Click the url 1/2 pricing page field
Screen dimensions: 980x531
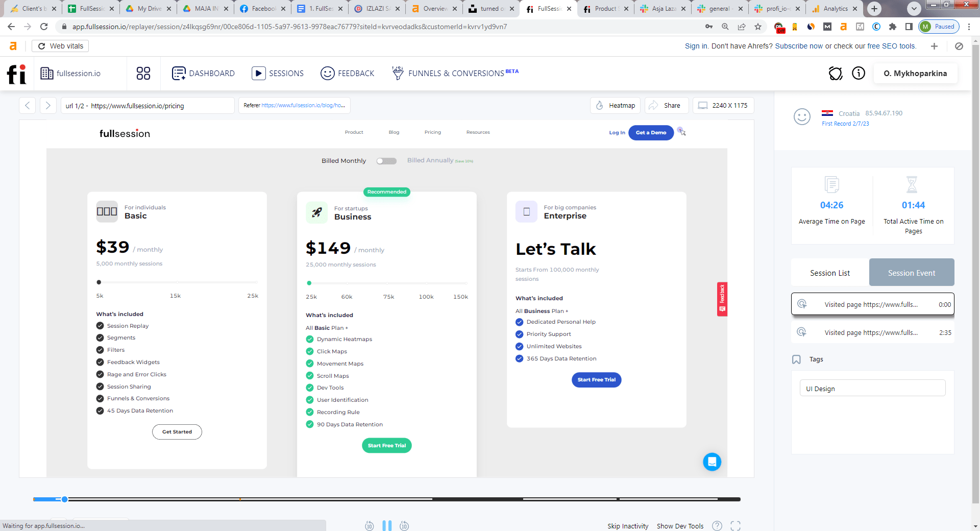click(148, 106)
